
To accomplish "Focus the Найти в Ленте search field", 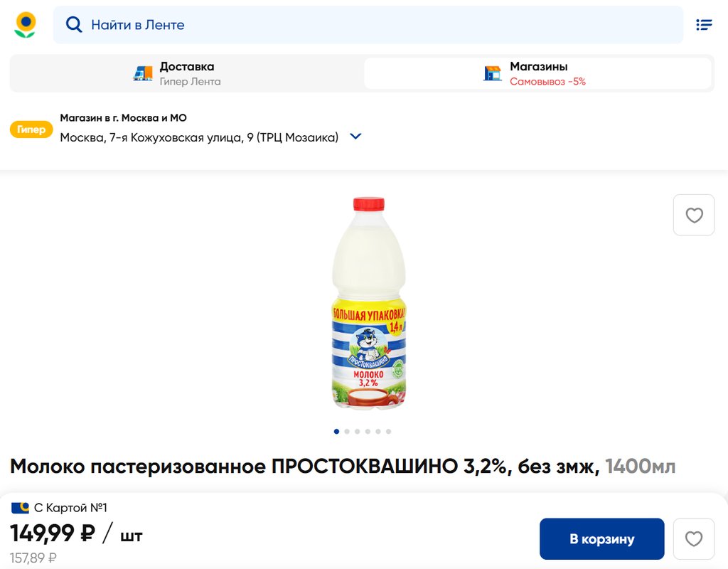I will (x=368, y=25).
